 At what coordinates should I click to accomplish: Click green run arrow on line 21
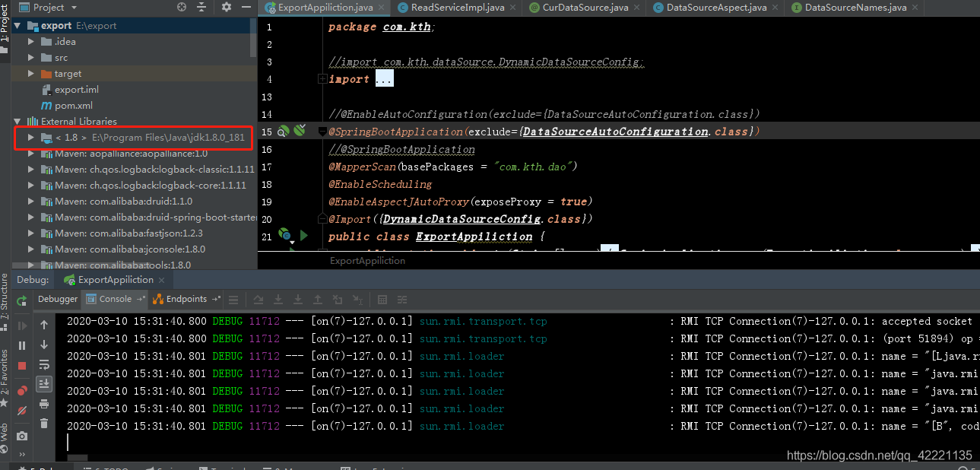304,235
